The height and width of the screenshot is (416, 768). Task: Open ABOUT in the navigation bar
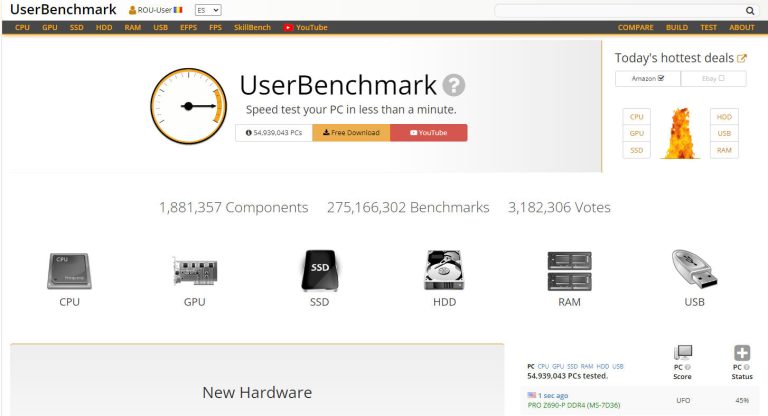click(x=742, y=27)
